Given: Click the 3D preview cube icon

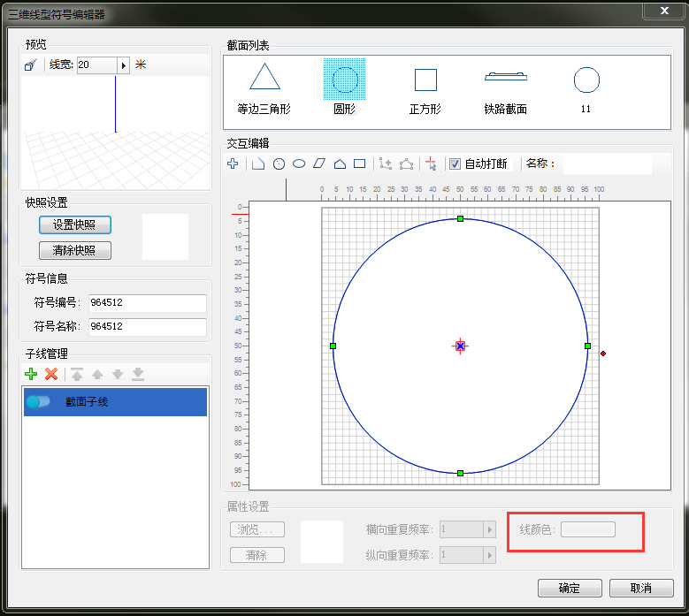Looking at the screenshot, I should 30,65.
